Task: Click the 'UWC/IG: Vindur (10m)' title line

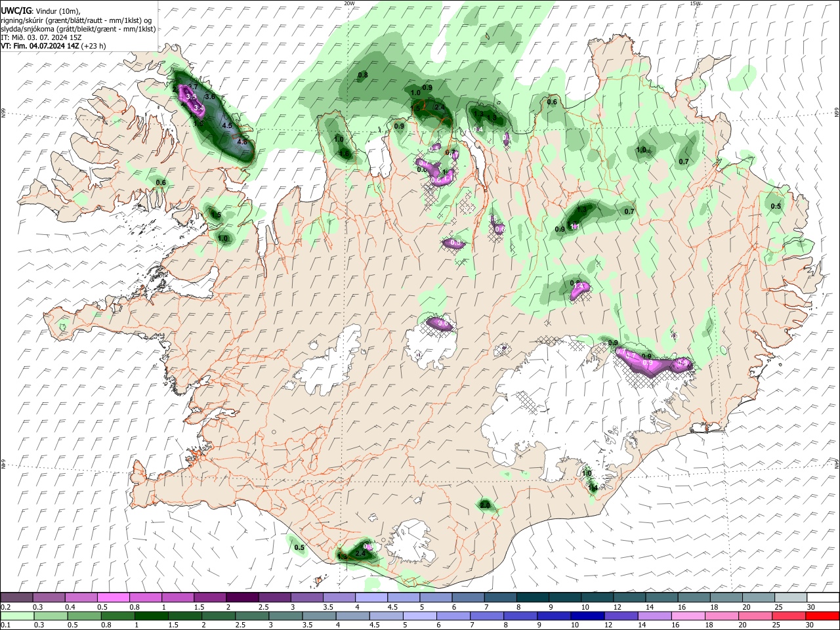Action: tap(41, 11)
